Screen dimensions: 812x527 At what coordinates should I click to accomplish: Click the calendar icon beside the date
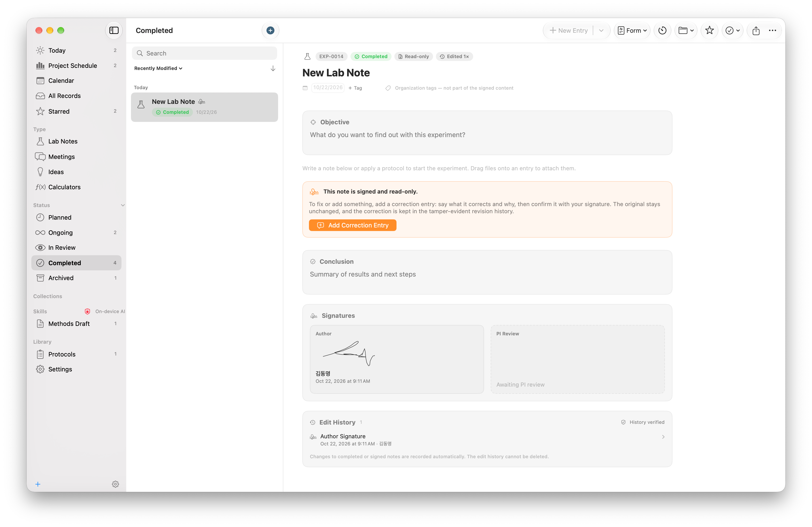(305, 88)
